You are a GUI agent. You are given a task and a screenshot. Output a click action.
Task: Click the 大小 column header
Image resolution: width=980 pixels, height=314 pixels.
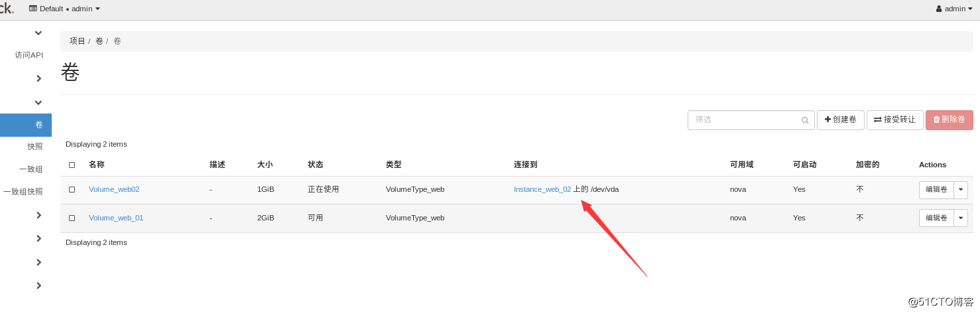click(x=265, y=165)
